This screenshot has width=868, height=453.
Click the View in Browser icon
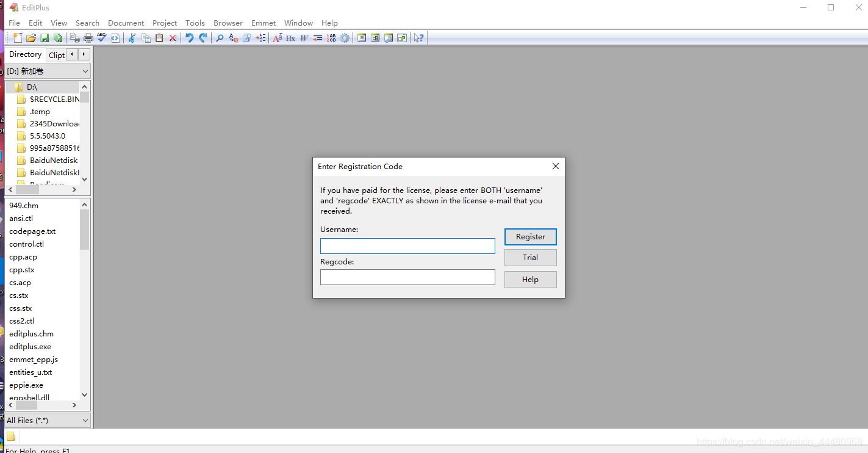[x=115, y=38]
